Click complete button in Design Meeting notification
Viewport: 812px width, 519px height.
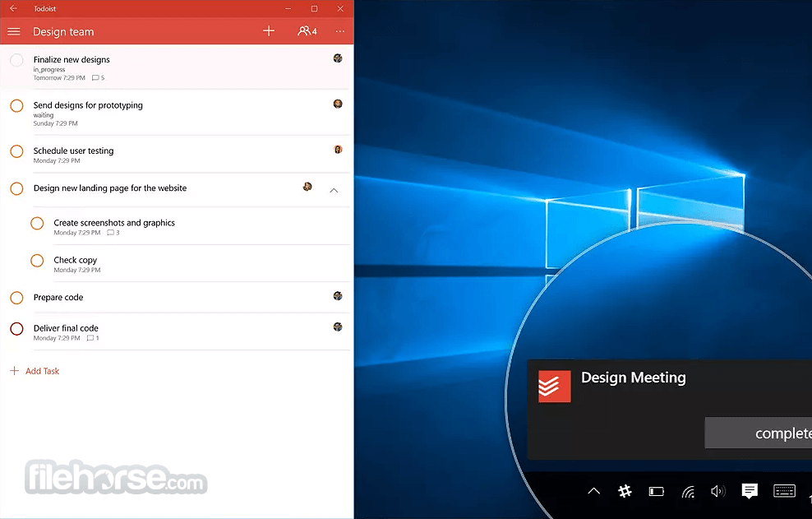[x=758, y=433]
